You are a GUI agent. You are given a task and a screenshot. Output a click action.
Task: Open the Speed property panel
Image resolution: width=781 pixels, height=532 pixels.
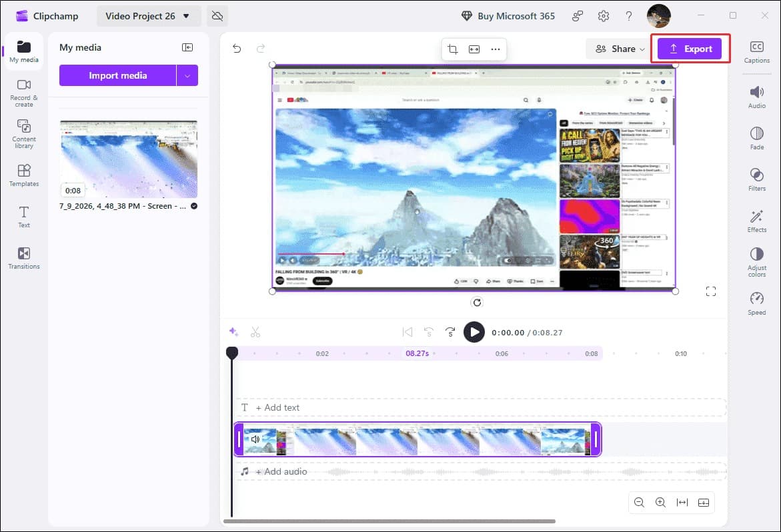click(x=756, y=303)
